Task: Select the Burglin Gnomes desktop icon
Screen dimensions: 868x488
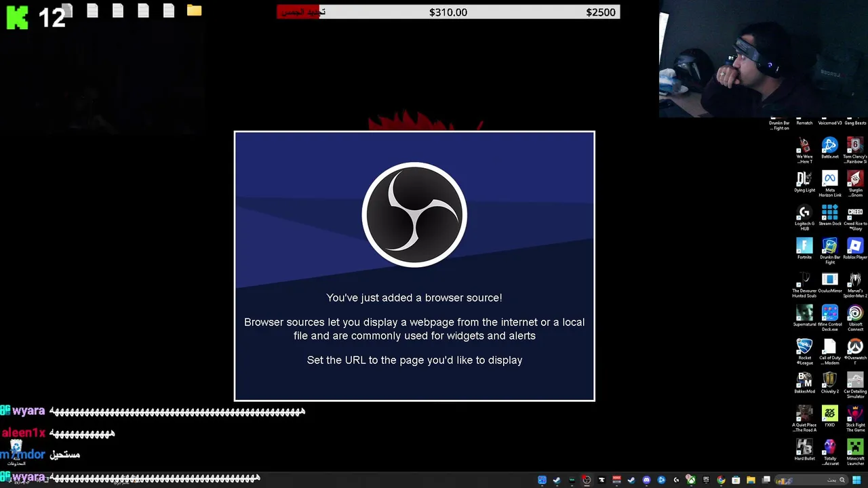Action: pyautogui.click(x=855, y=184)
